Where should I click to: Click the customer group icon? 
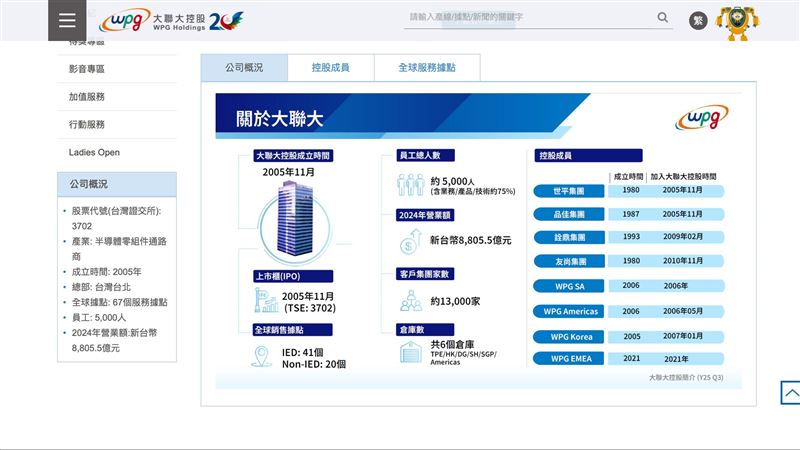tap(411, 301)
